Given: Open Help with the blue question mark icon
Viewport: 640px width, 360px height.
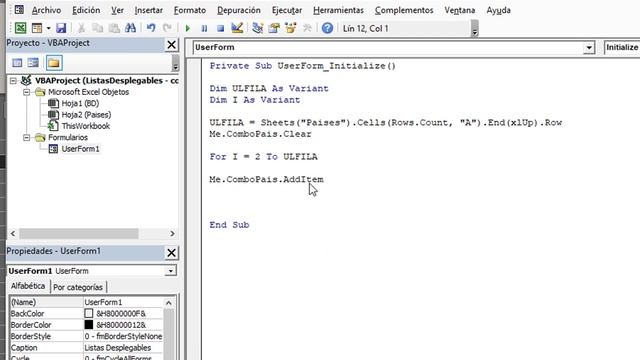Looking at the screenshot, I should coord(327,28).
